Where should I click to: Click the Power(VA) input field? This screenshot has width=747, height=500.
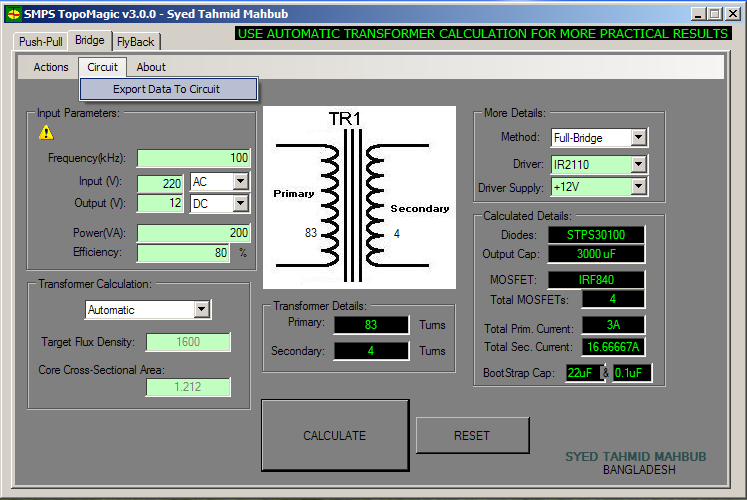pyautogui.click(x=193, y=233)
